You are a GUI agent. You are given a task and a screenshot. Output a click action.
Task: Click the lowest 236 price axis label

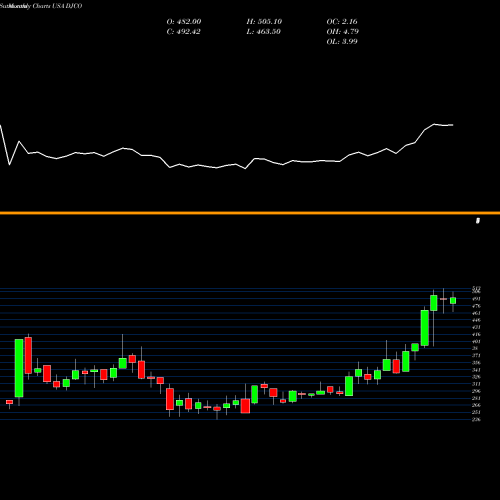476,419
